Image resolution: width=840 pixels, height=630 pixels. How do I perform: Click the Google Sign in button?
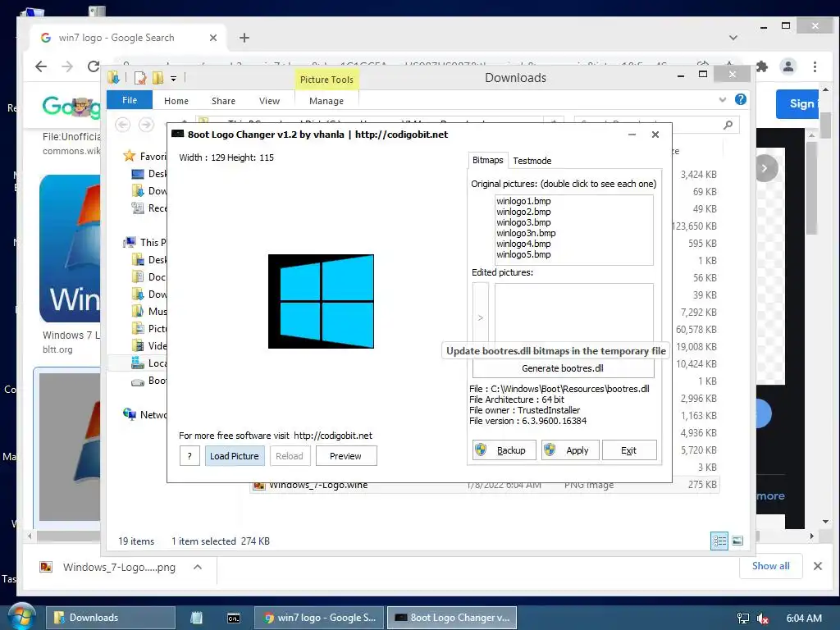pos(798,104)
